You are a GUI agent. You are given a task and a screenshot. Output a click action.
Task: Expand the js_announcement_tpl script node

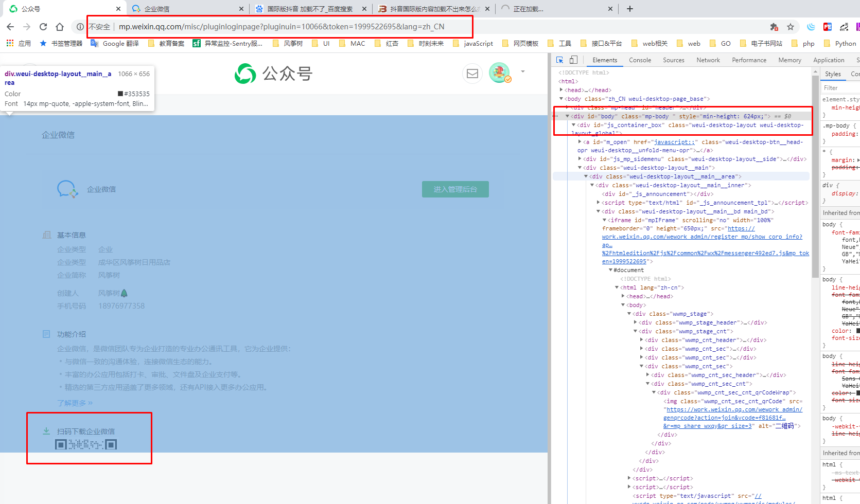click(x=598, y=203)
